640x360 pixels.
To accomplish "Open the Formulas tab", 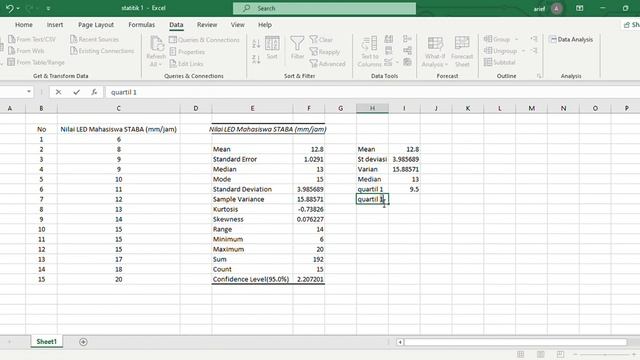I will (x=142, y=25).
